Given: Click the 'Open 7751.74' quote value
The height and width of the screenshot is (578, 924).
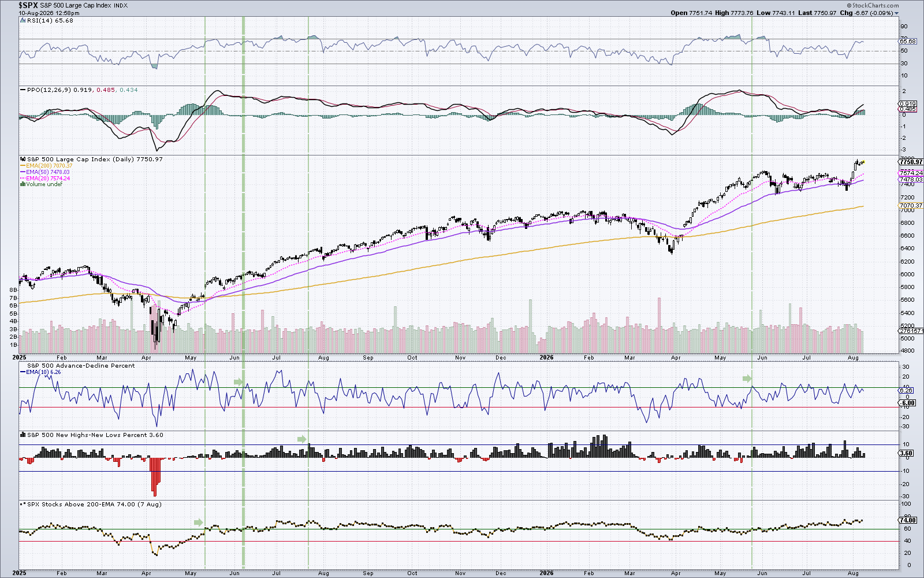Looking at the screenshot, I should 691,13.
